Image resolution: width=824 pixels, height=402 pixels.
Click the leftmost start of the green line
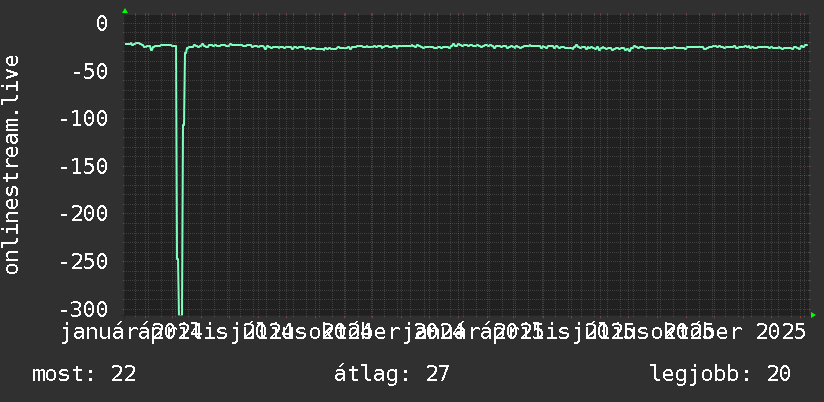coord(126,44)
